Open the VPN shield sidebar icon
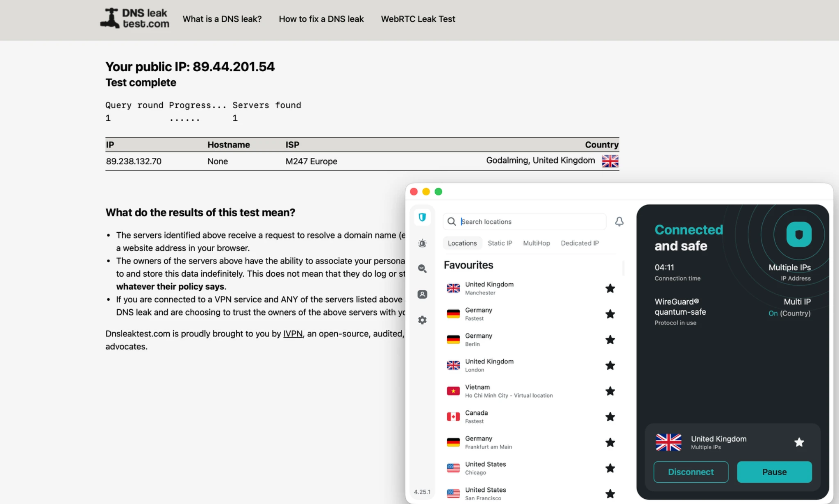Image resolution: width=839 pixels, height=504 pixels. (x=422, y=217)
